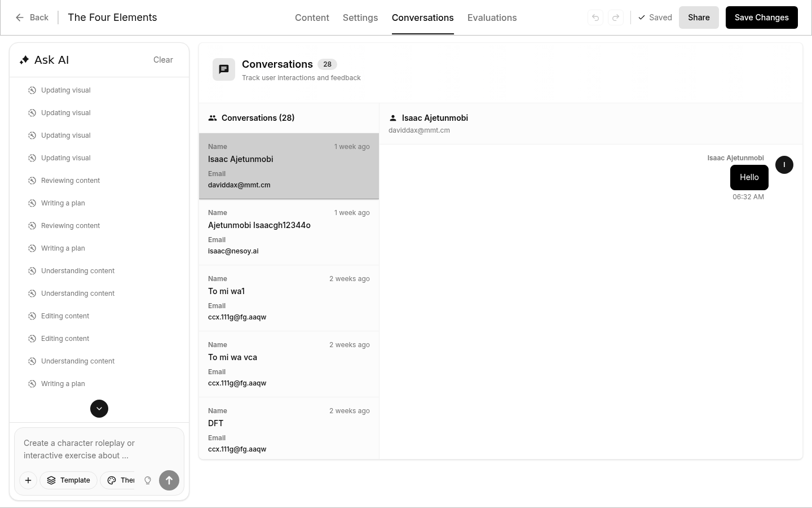This screenshot has height=508, width=812.
Task: Click the redo arrow icon
Action: point(616,17)
